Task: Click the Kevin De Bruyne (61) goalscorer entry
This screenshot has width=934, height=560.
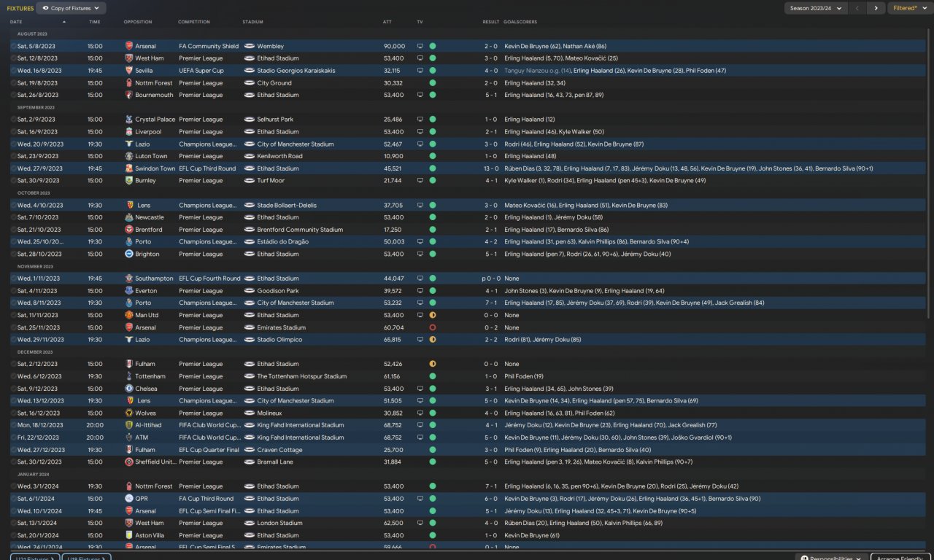Action: pyautogui.click(x=532, y=535)
